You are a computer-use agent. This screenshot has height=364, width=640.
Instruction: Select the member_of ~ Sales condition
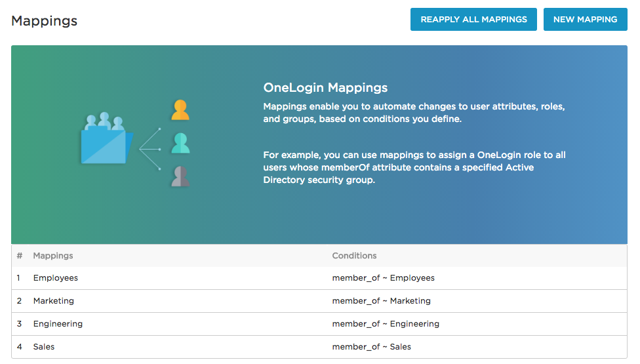371,347
